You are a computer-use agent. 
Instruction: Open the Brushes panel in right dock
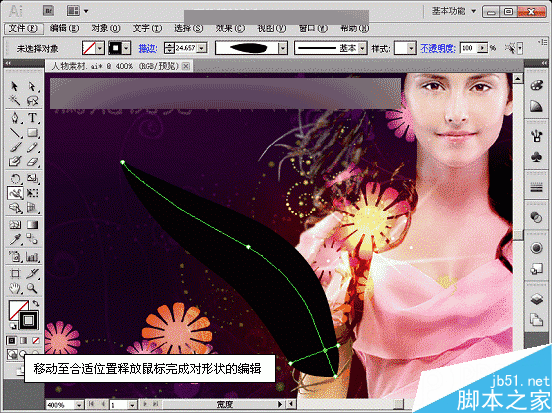(x=536, y=136)
